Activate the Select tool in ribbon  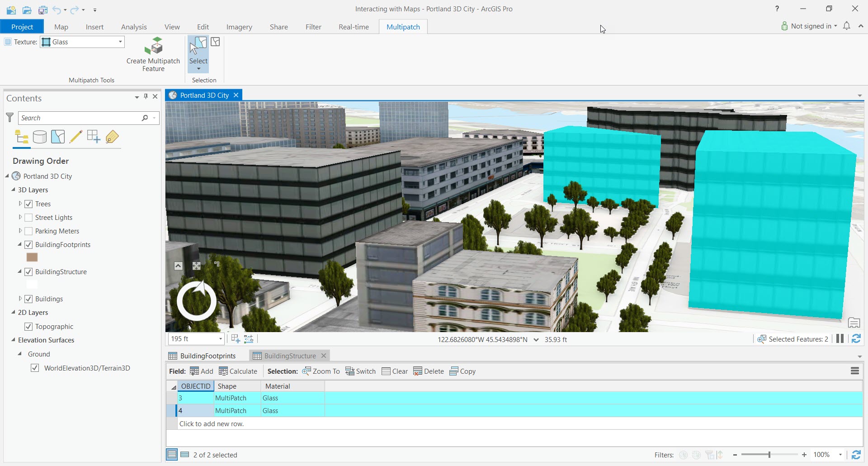click(198, 53)
